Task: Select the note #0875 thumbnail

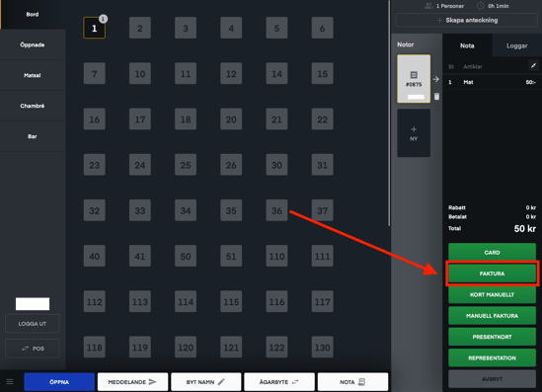Action: coord(414,79)
